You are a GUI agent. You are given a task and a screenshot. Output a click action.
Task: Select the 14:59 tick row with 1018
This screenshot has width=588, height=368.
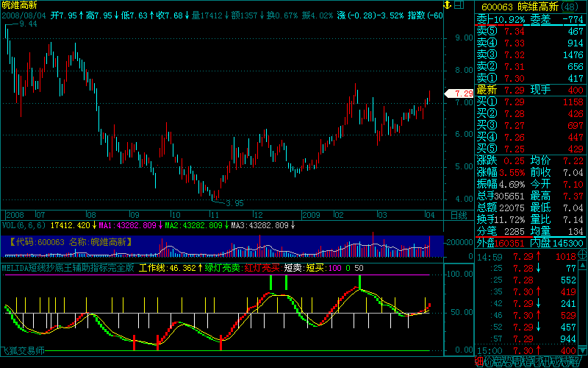pyautogui.click(x=526, y=257)
